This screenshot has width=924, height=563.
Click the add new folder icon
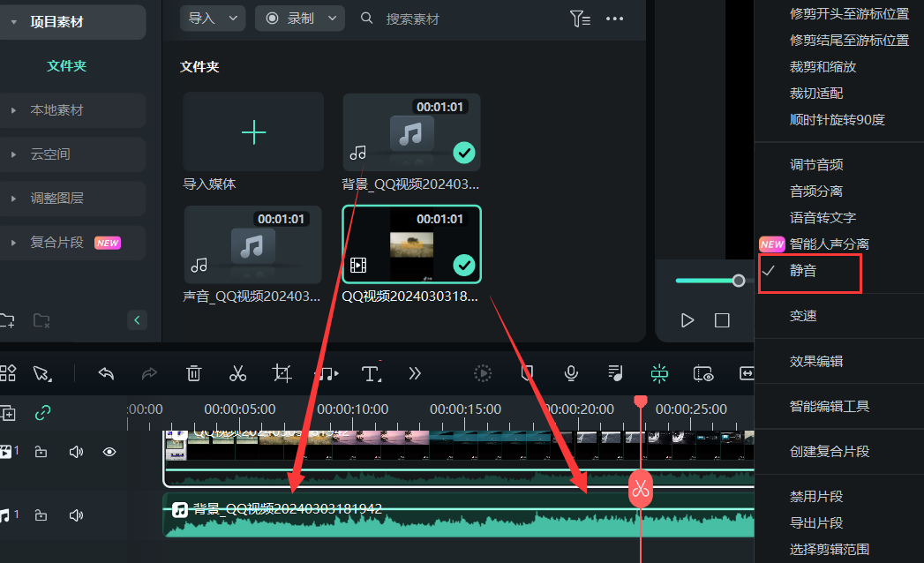pyautogui.click(x=7, y=320)
